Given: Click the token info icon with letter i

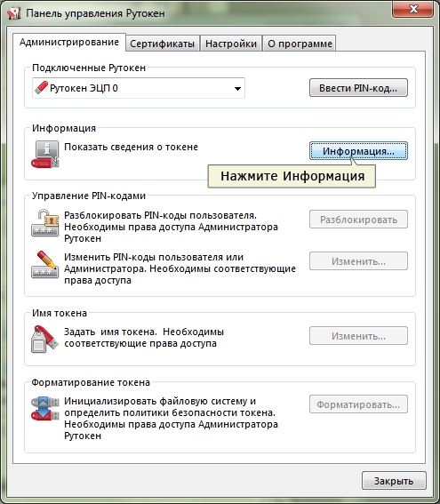Looking at the screenshot, I should (45, 155).
